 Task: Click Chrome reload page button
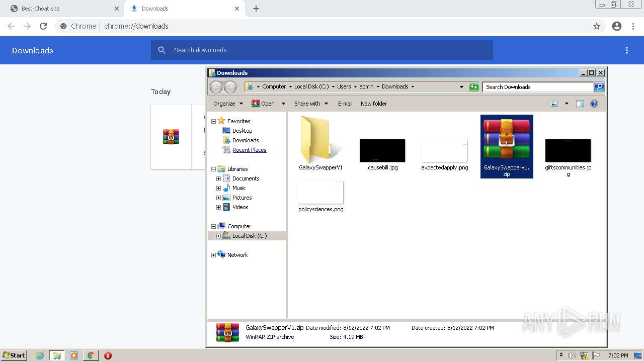[43, 26]
